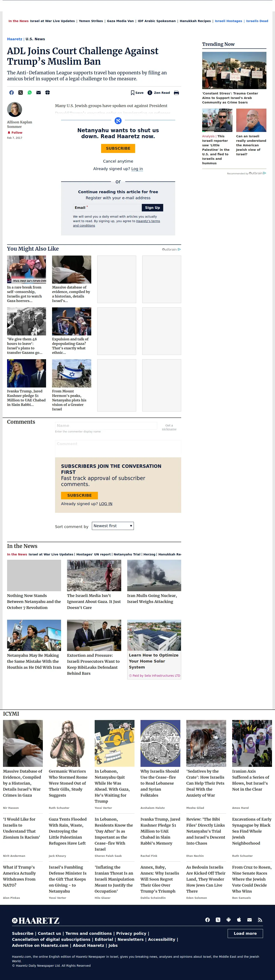Screen dimensions: 275x980
Task: Open Netanyahu Trial link in news strip
Action: [127, 555]
